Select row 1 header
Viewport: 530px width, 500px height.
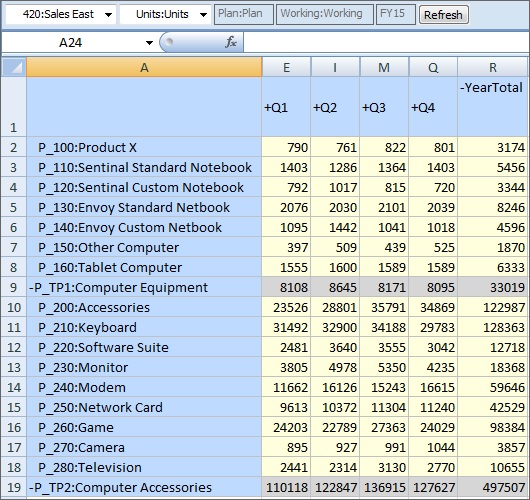point(14,107)
